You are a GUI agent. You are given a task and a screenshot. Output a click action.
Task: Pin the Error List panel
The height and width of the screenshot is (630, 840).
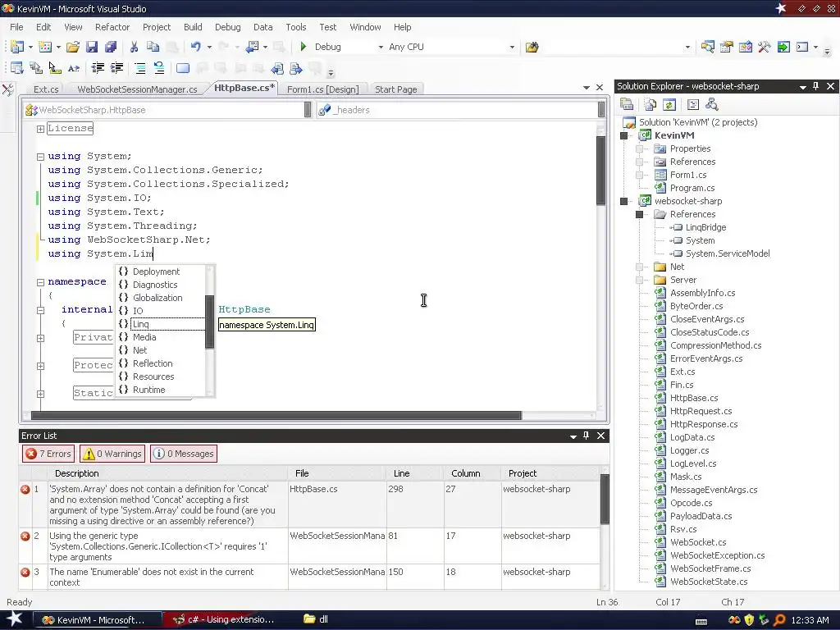coord(586,436)
